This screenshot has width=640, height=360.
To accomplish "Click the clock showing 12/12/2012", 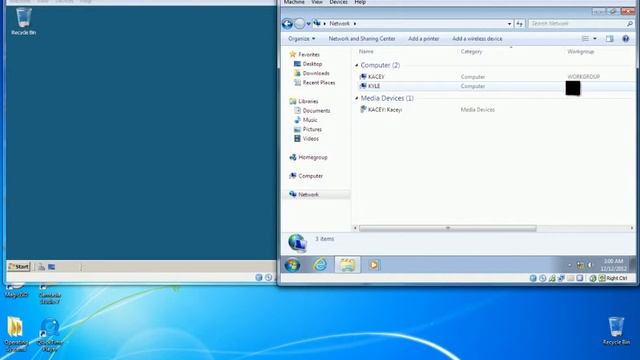I will pos(613,265).
